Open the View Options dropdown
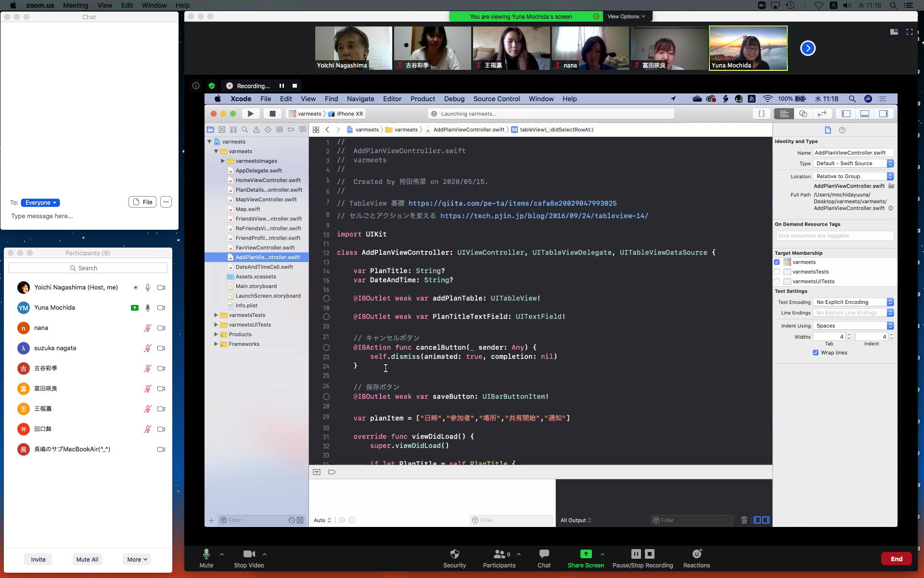924x578 pixels. pyautogui.click(x=626, y=16)
